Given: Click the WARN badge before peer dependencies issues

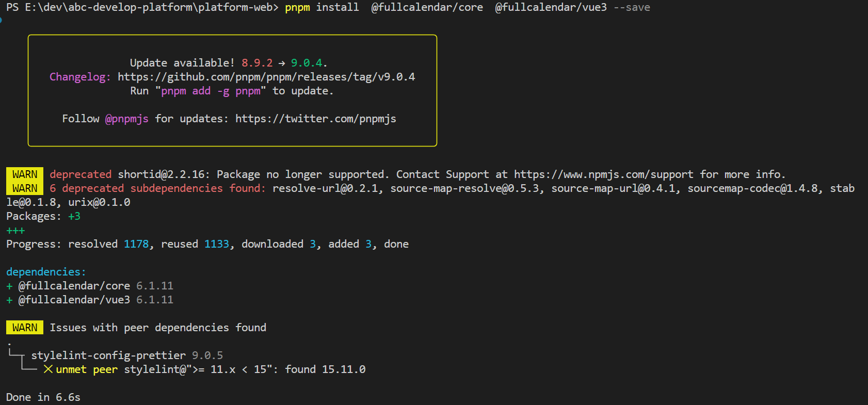Looking at the screenshot, I should pyautogui.click(x=25, y=328).
